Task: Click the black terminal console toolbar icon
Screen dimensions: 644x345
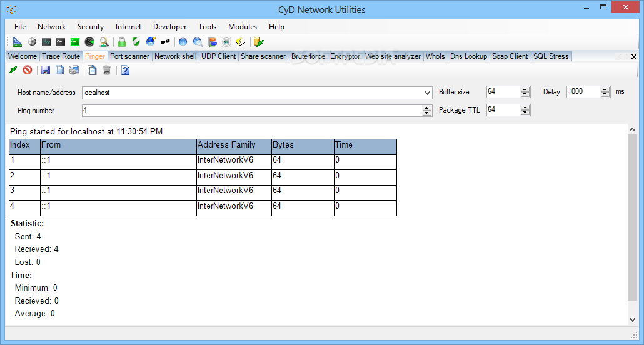Action: coord(61,41)
